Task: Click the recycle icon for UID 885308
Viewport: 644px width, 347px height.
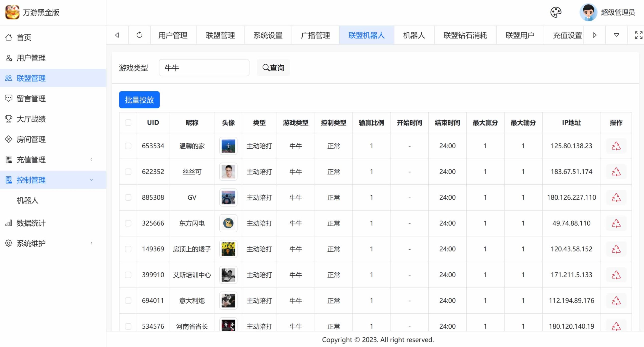Action: [x=616, y=197]
